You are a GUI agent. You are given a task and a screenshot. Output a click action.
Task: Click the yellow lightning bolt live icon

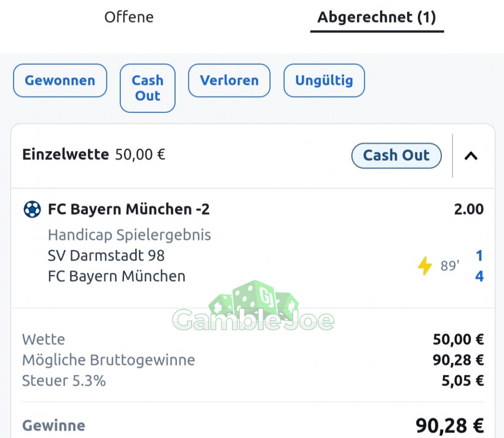pos(425,266)
